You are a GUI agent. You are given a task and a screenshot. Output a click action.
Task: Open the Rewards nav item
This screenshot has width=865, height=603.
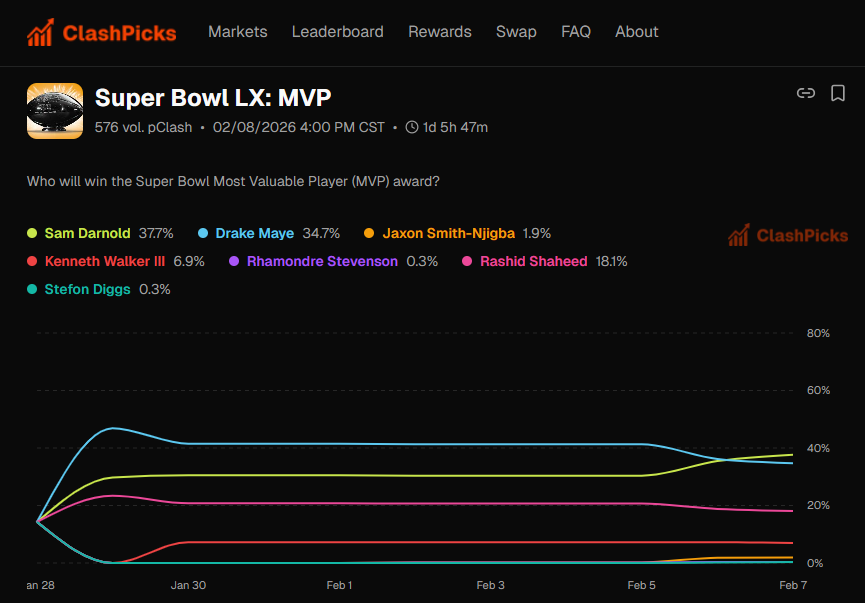click(440, 32)
